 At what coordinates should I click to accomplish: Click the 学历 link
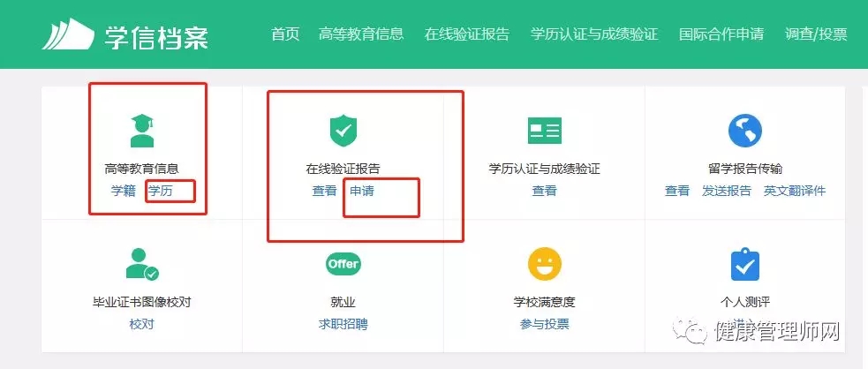(161, 191)
